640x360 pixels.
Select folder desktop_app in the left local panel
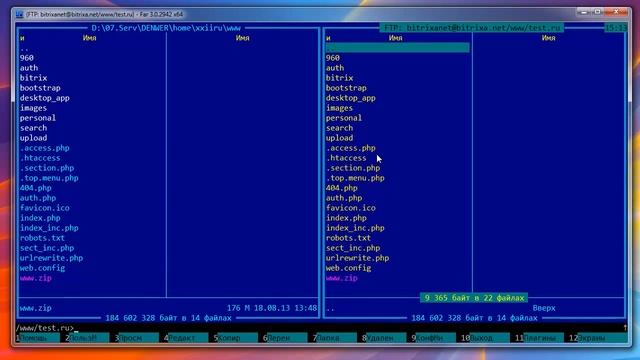point(44,98)
